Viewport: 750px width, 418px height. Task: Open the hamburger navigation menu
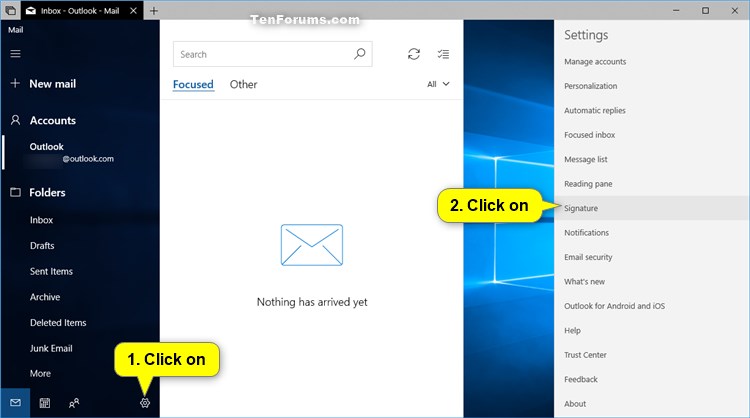tap(15, 54)
